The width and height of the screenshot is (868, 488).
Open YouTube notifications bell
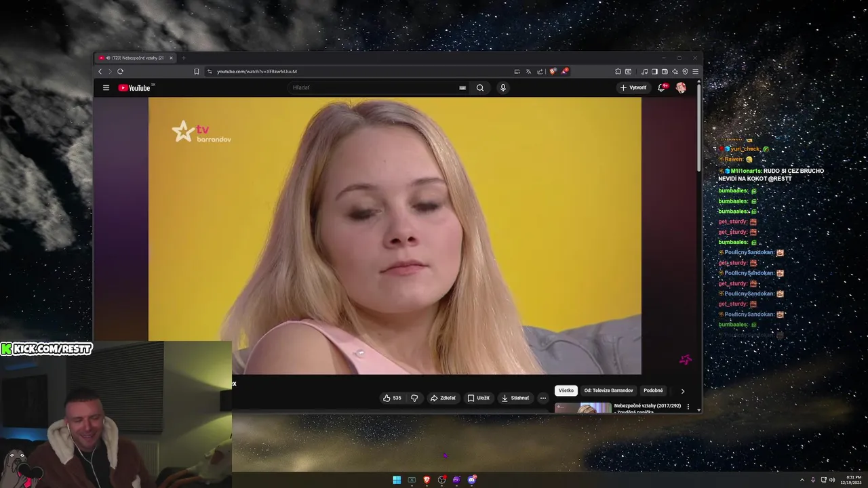(x=662, y=87)
